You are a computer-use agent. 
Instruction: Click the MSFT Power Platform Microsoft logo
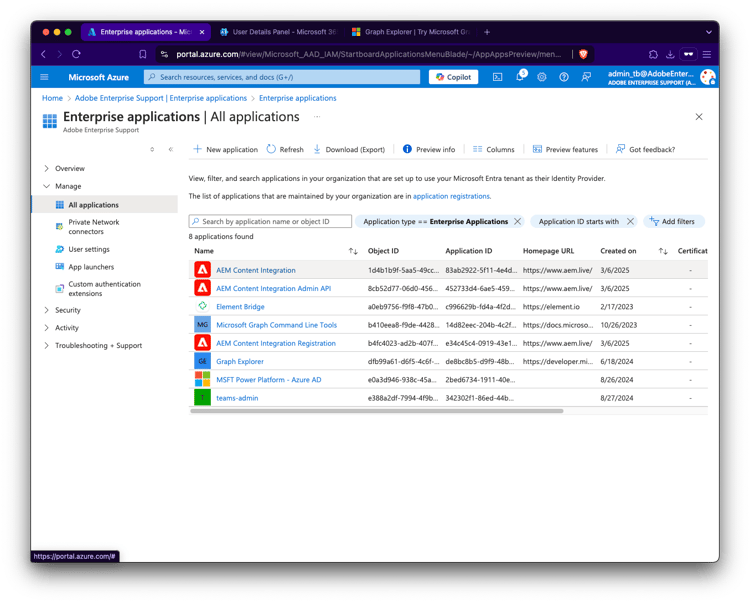[202, 379]
